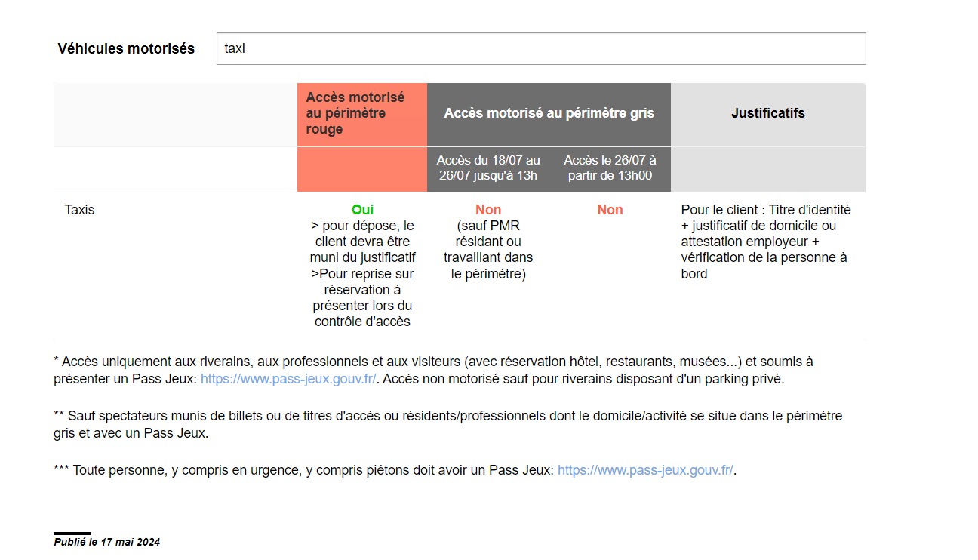Select the "Pour le client" justificatifs text
This screenshot has height=560, width=978.
click(765, 242)
